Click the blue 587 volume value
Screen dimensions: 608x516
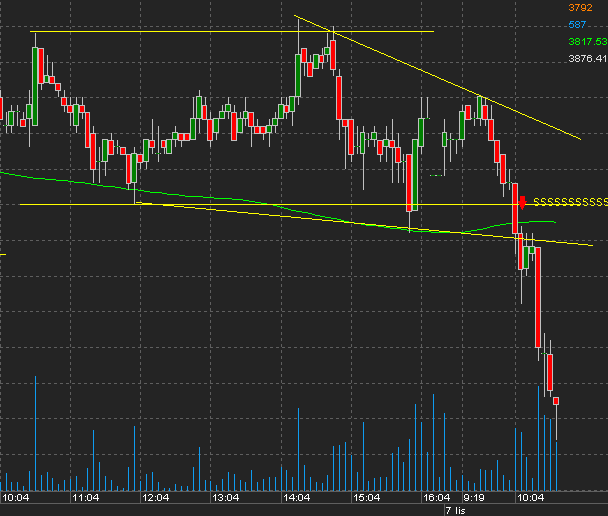[577, 25]
